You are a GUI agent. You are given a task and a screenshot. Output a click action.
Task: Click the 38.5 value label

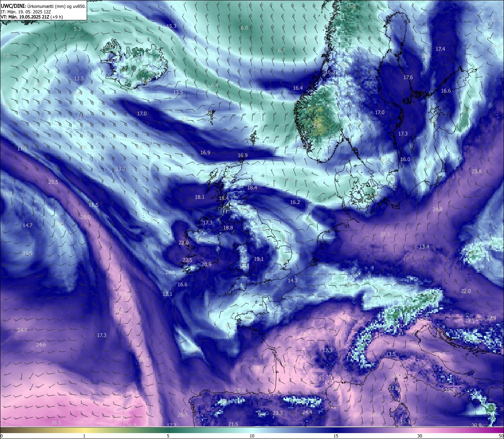[x=56, y=422]
